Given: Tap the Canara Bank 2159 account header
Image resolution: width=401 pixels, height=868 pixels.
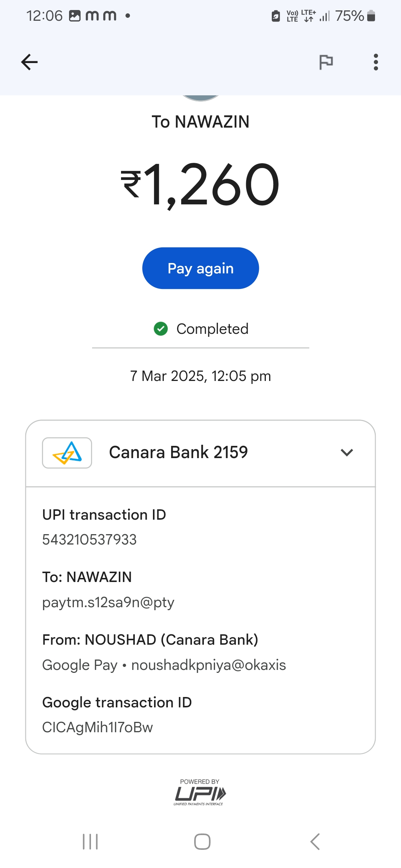Looking at the screenshot, I should coord(178,453).
